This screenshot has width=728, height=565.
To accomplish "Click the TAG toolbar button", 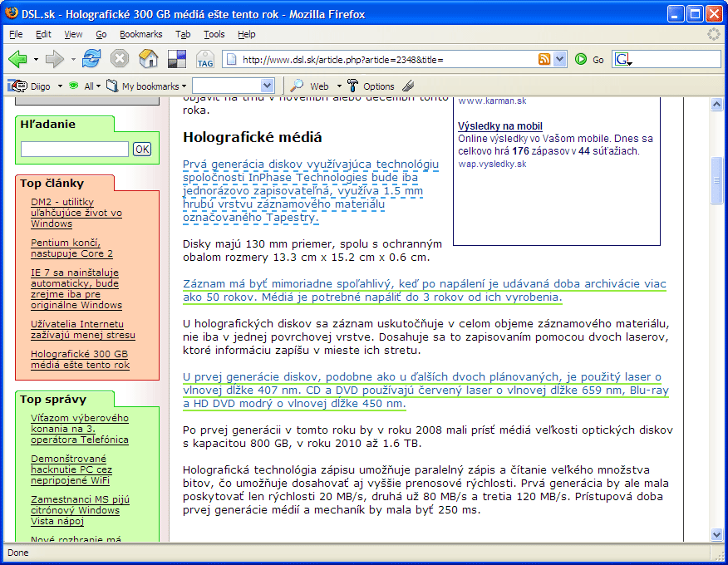I will 204,60.
